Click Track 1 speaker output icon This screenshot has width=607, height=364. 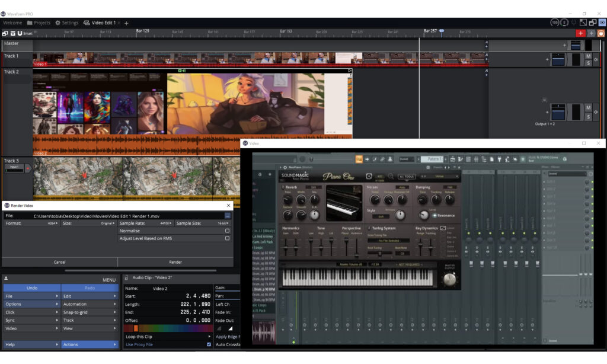click(596, 60)
